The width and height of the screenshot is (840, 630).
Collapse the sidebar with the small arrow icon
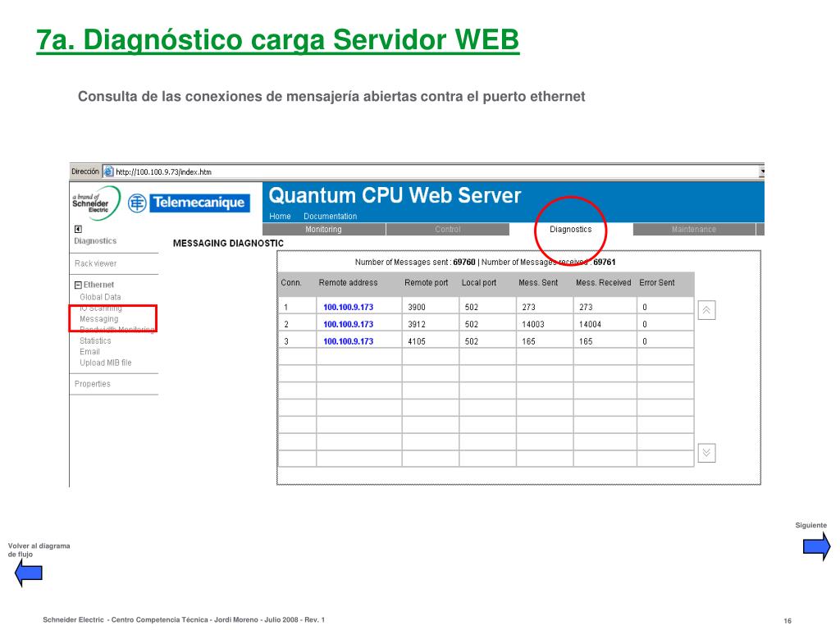pyautogui.click(x=78, y=230)
